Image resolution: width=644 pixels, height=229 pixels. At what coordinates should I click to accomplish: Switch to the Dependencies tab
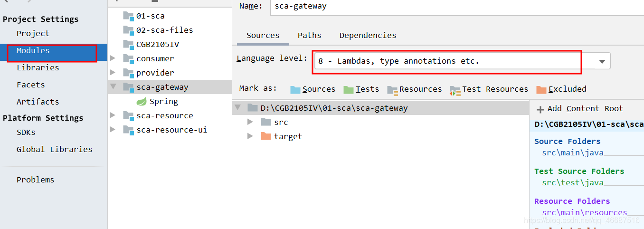point(368,35)
